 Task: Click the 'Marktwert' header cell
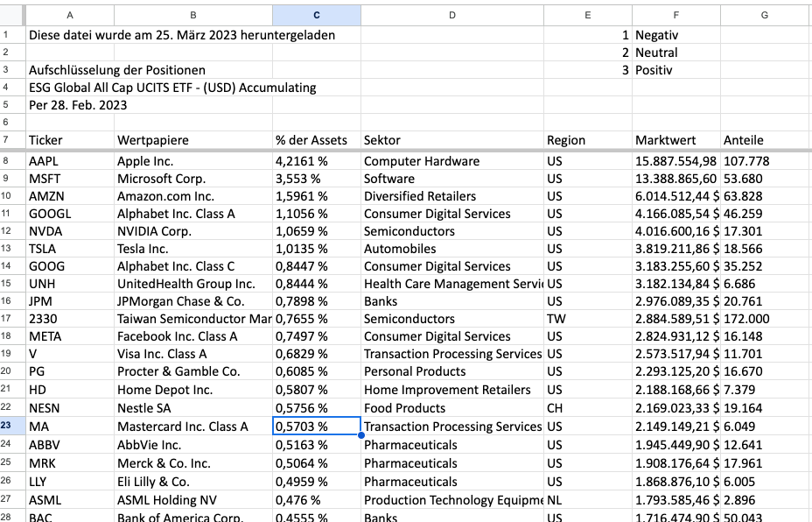(x=675, y=140)
